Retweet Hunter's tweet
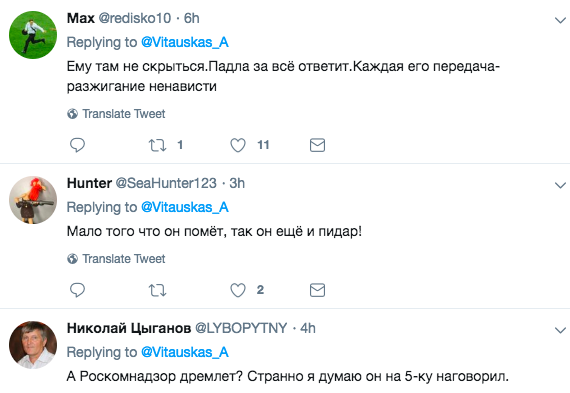 click(x=157, y=290)
